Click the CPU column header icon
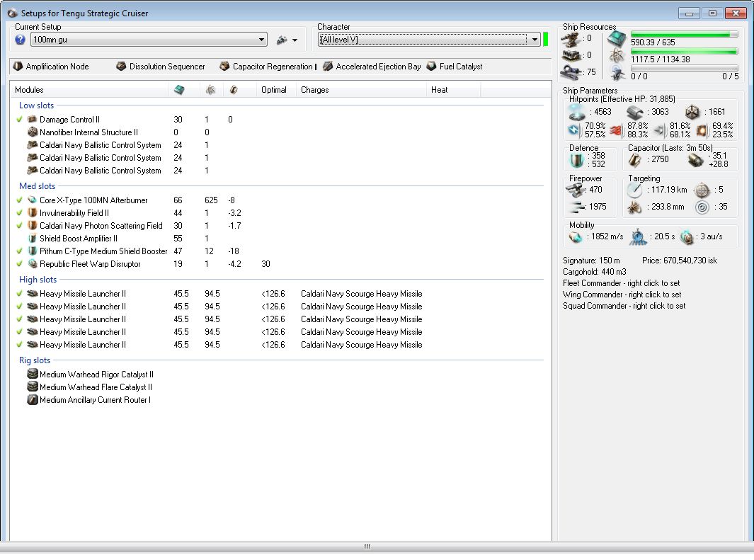 click(x=180, y=90)
